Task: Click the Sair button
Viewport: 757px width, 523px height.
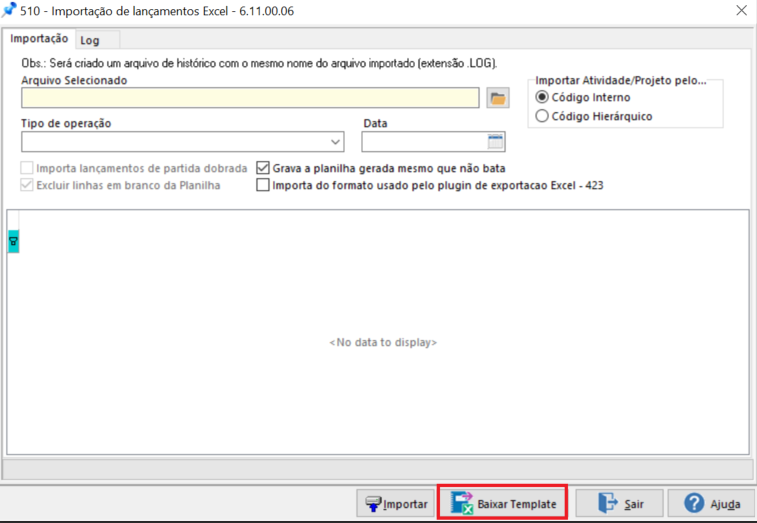Action: tap(619, 504)
